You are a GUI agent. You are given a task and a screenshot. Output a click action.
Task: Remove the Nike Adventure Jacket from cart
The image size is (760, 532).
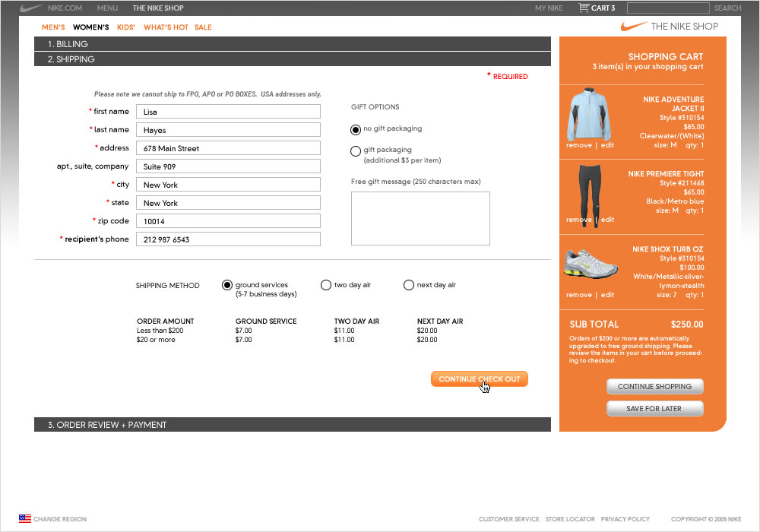pyautogui.click(x=578, y=145)
